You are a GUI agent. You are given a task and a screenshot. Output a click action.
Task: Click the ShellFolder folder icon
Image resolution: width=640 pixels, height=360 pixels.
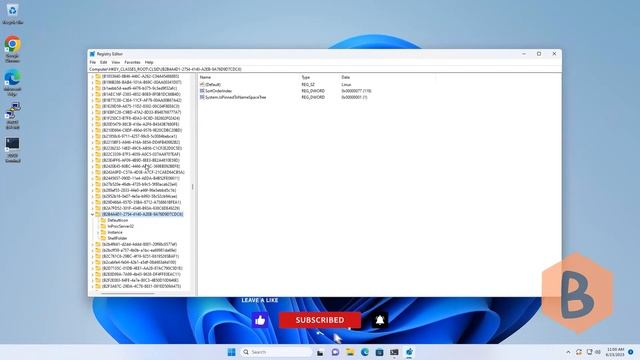point(103,238)
